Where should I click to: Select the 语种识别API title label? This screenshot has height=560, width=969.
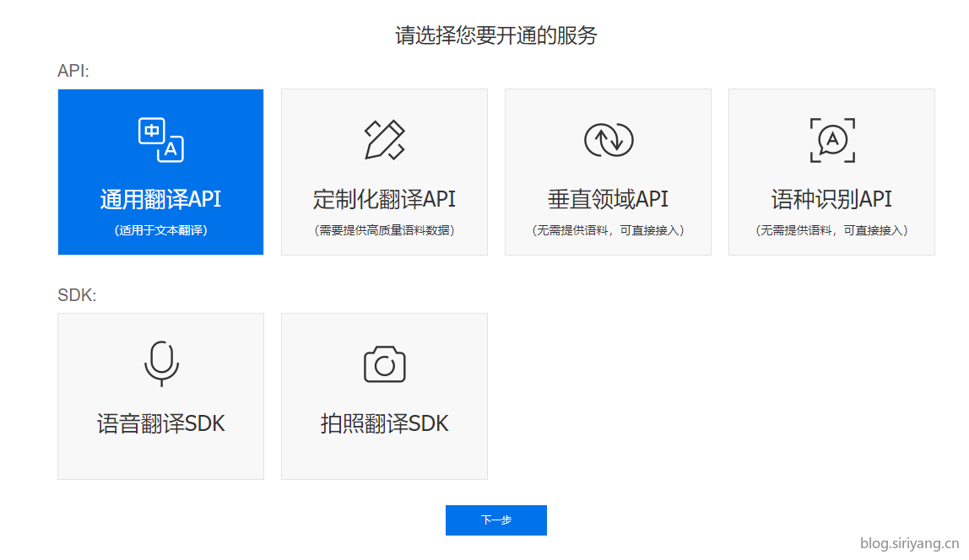(831, 199)
